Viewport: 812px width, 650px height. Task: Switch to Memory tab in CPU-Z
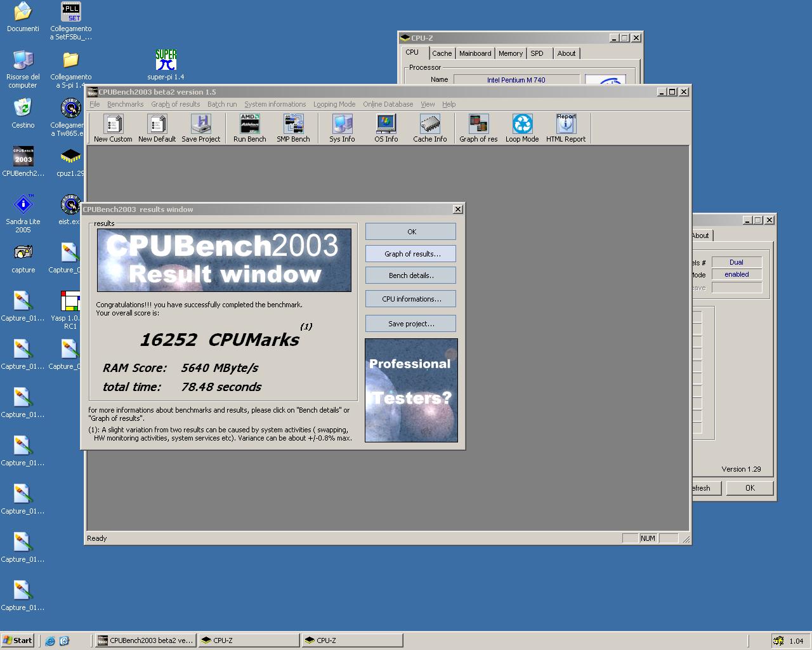click(x=511, y=54)
